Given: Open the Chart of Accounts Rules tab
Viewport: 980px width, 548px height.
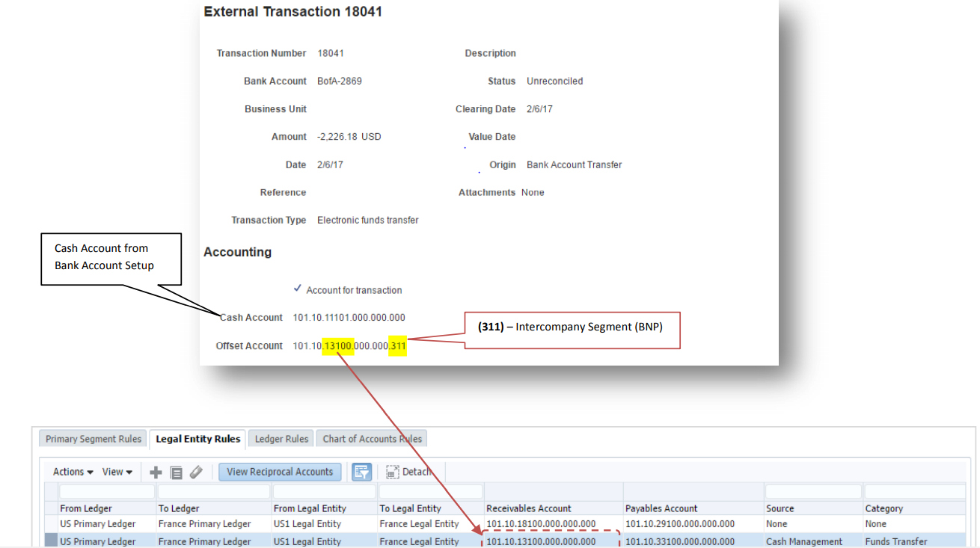Looking at the screenshot, I should point(371,438).
